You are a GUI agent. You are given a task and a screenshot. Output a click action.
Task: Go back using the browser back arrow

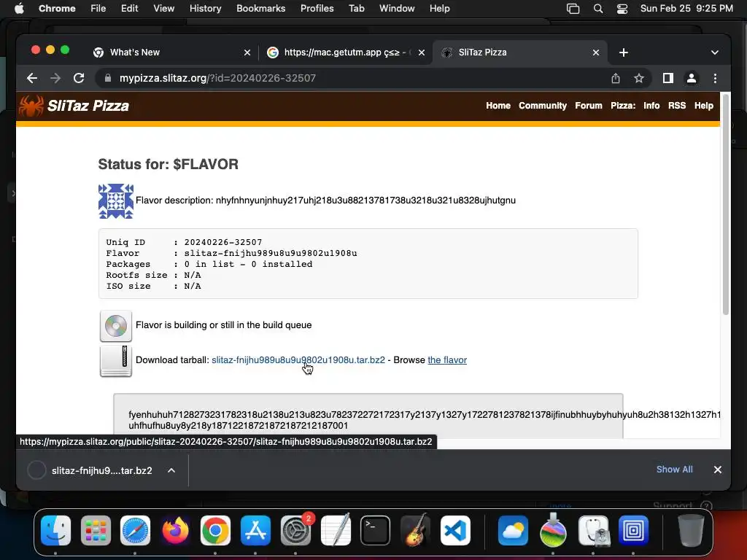32,78
